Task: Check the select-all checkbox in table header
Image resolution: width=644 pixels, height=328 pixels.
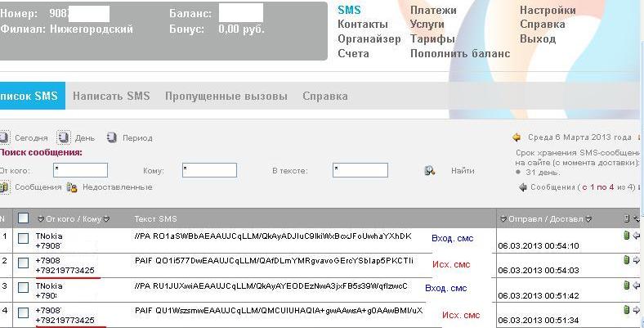Action: [x=24, y=218]
